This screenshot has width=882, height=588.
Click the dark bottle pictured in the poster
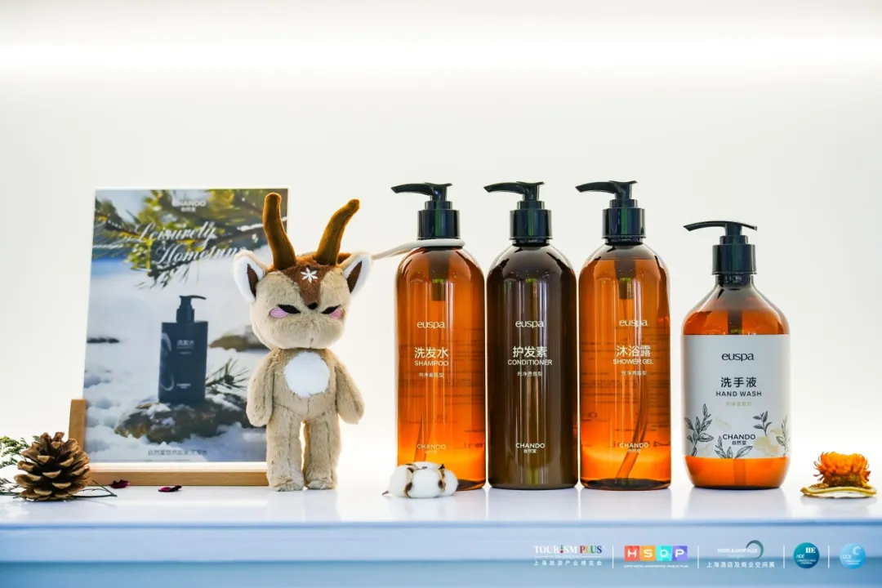(x=183, y=349)
